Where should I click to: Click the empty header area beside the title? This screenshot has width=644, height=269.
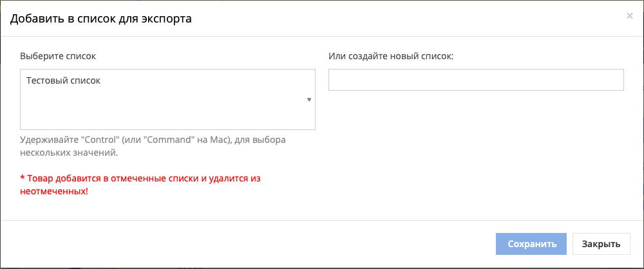point(386,19)
